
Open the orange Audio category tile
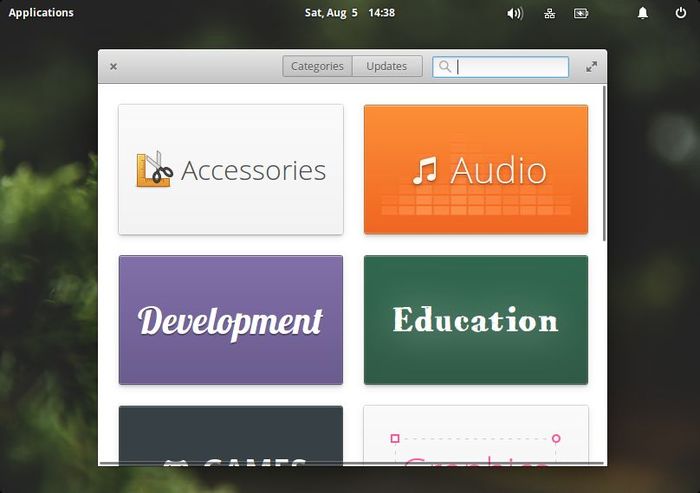(475, 170)
